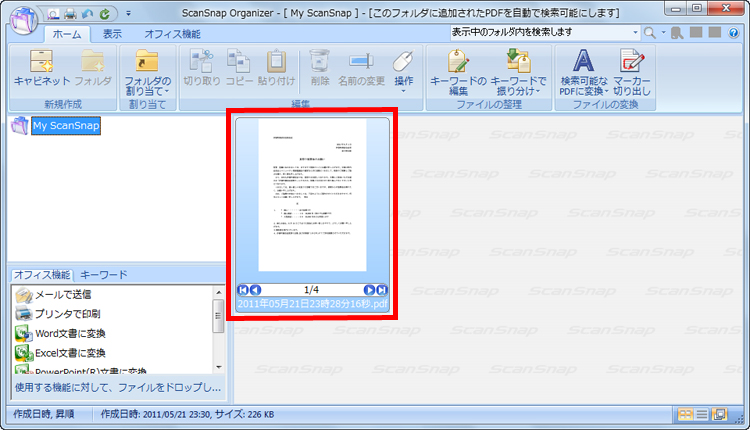The width and height of the screenshot is (750, 430).
Task: Click the マーカー切り出し marker crop icon
Action: pyautogui.click(x=632, y=72)
